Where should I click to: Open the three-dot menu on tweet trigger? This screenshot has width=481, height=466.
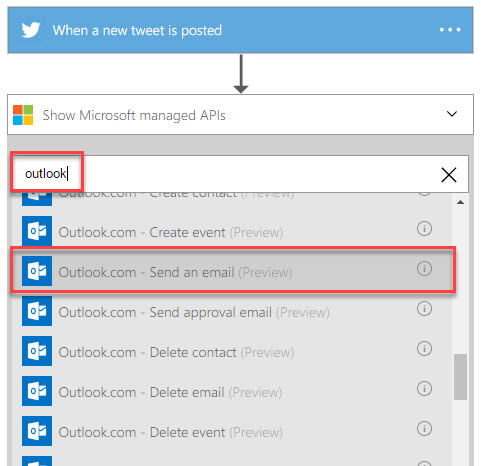point(450,30)
